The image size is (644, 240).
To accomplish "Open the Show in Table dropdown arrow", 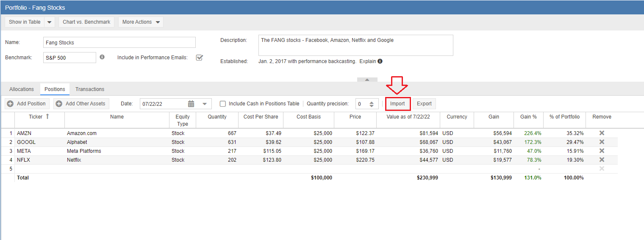I will [x=50, y=22].
